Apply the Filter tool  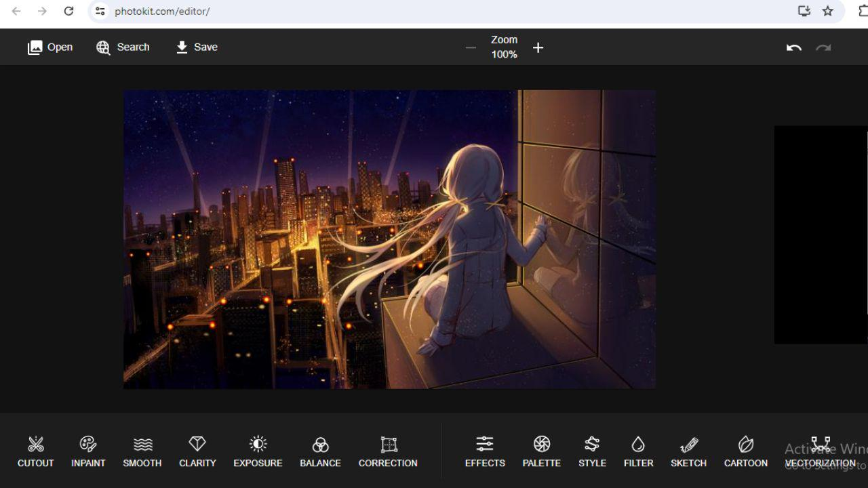click(x=638, y=449)
